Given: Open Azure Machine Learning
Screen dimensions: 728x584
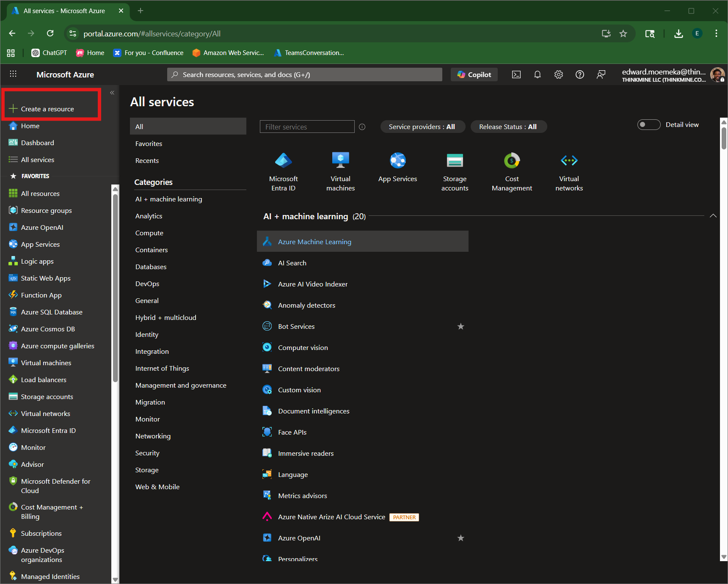Looking at the screenshot, I should click(314, 241).
